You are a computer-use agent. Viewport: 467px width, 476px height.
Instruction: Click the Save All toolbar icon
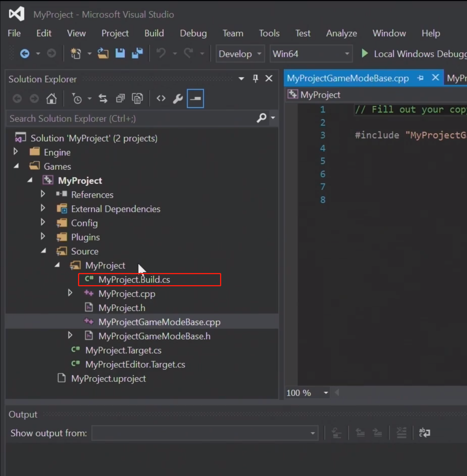click(x=137, y=54)
